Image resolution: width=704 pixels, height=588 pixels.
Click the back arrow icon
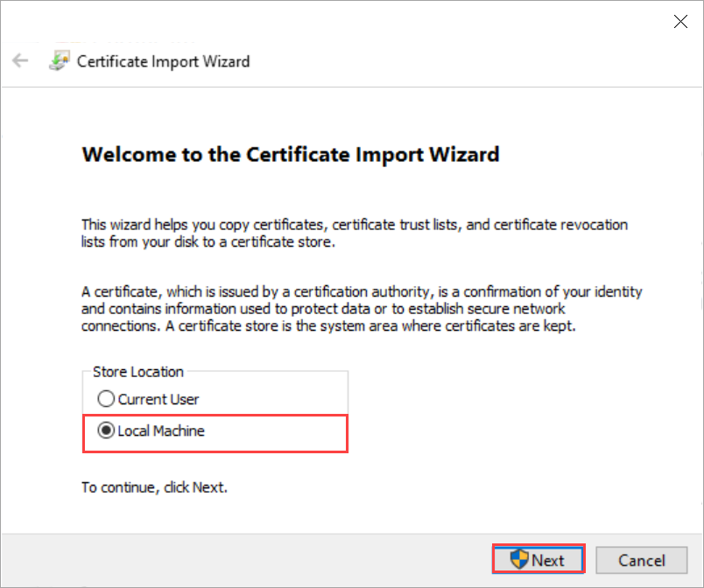point(19,60)
